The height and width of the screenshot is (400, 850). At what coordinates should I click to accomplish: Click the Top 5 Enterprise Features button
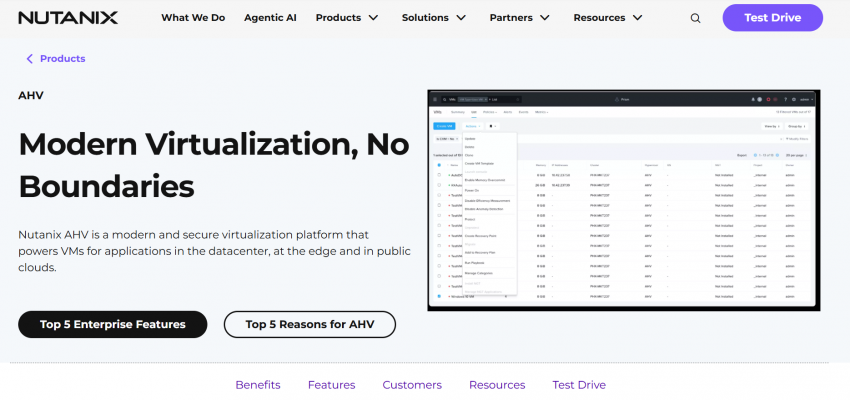pos(113,325)
